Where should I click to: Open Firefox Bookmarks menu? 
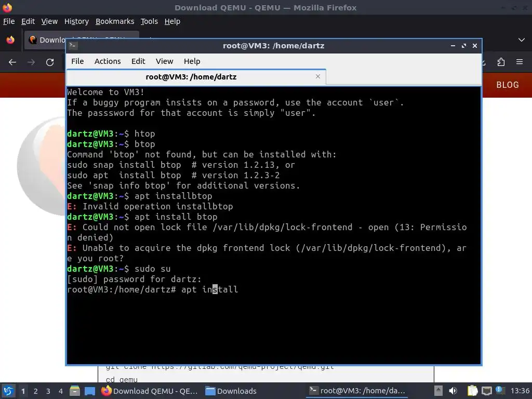115,21
